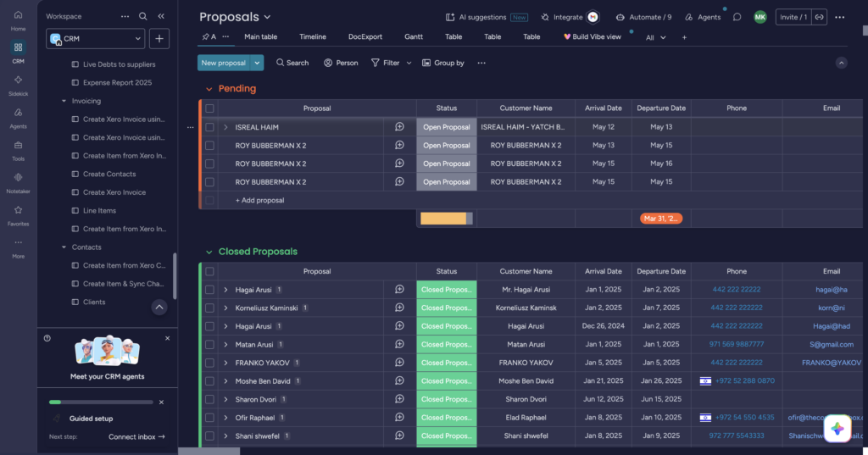
Task: Open Group by options
Action: click(442, 63)
